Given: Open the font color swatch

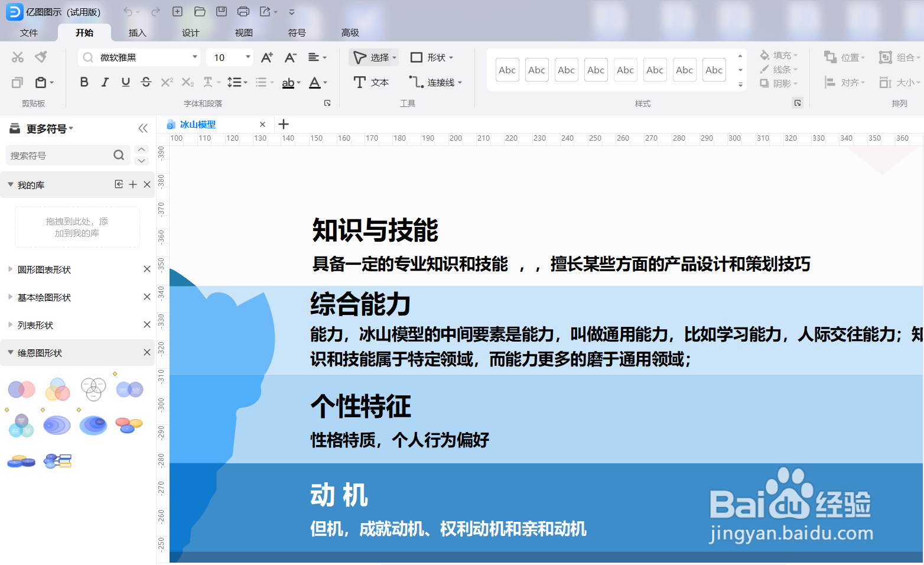Looking at the screenshot, I should [x=315, y=82].
